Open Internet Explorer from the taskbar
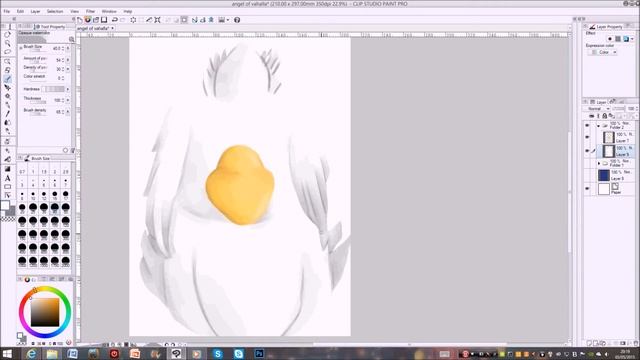The image size is (640, 360). [x=31, y=353]
